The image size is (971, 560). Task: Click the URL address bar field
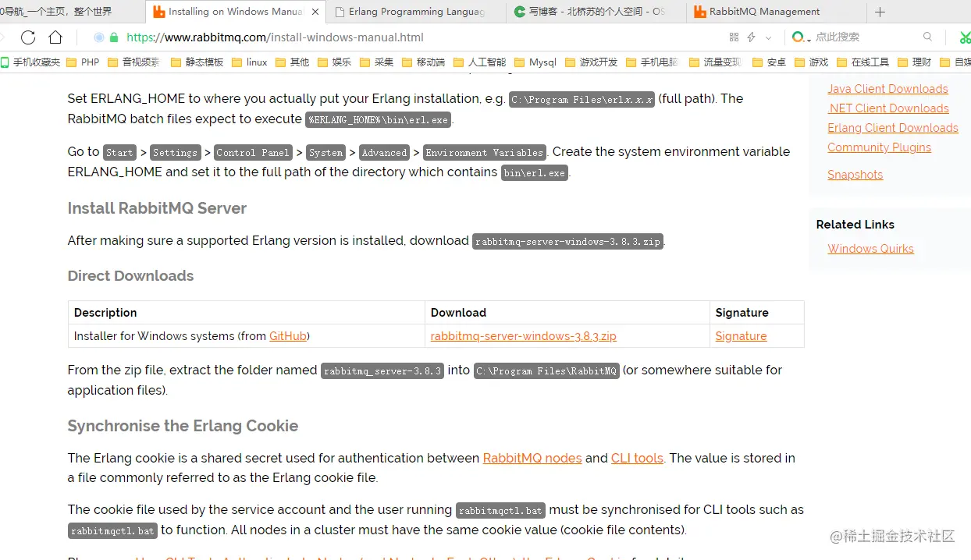406,37
